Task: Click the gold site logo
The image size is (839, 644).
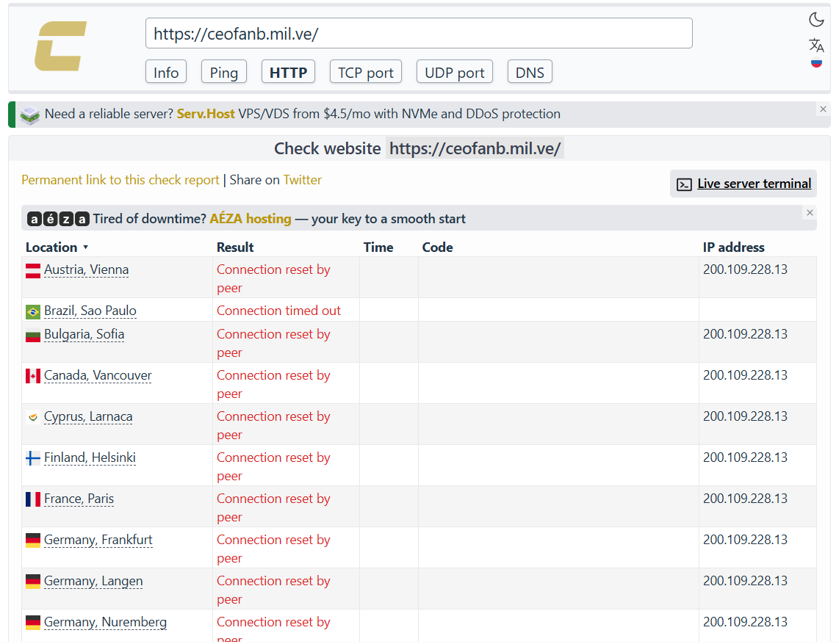Action: tap(60, 46)
